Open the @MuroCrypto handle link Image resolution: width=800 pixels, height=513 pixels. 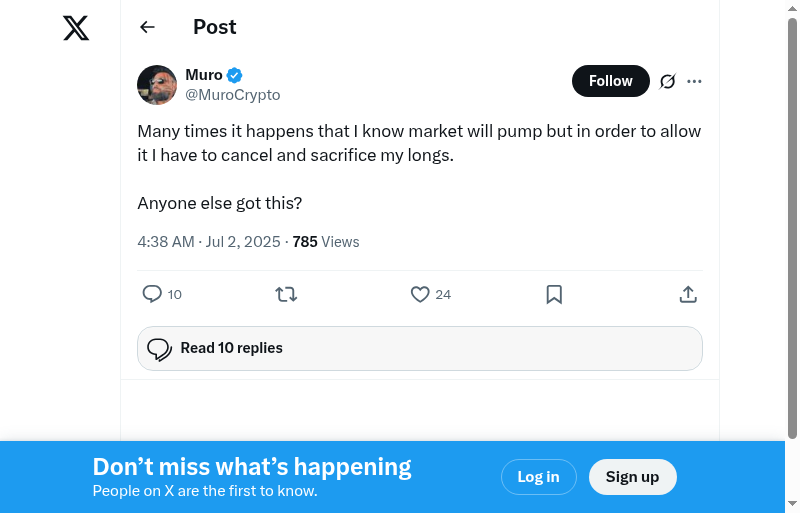pos(233,95)
